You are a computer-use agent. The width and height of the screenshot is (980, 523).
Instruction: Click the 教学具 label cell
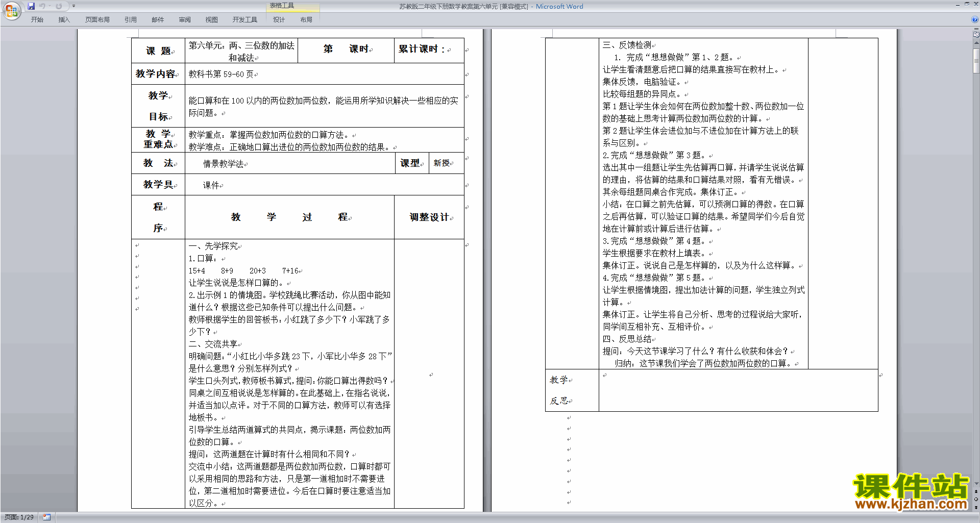158,185
